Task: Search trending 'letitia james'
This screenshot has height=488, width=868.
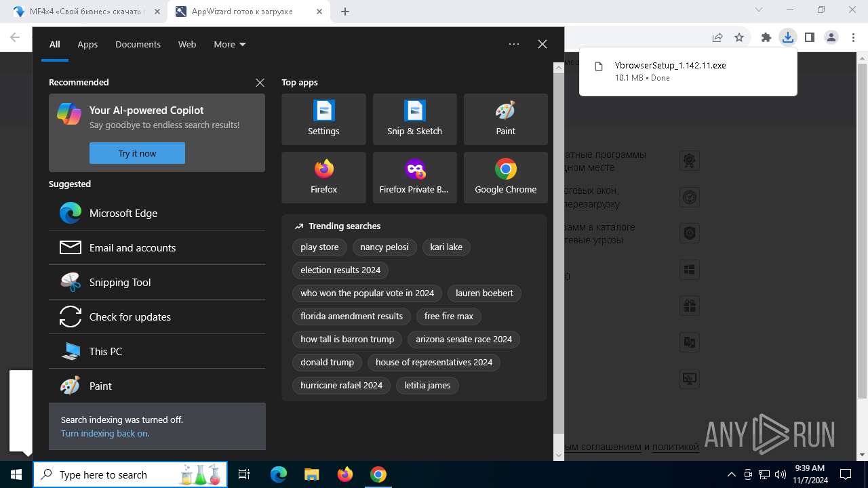Action: (427, 385)
